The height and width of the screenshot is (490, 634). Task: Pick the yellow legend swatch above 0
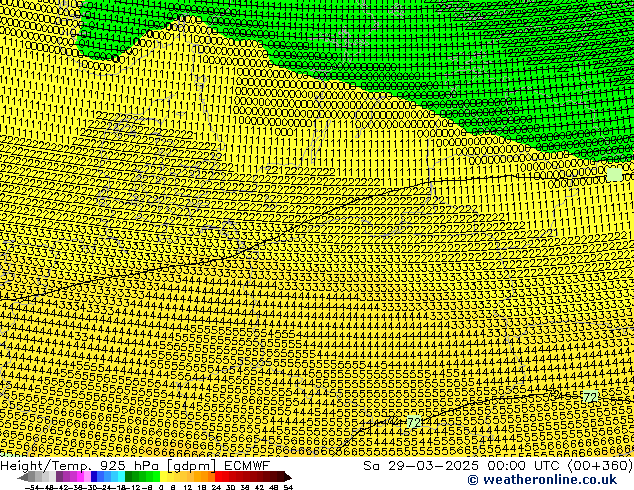point(163,476)
